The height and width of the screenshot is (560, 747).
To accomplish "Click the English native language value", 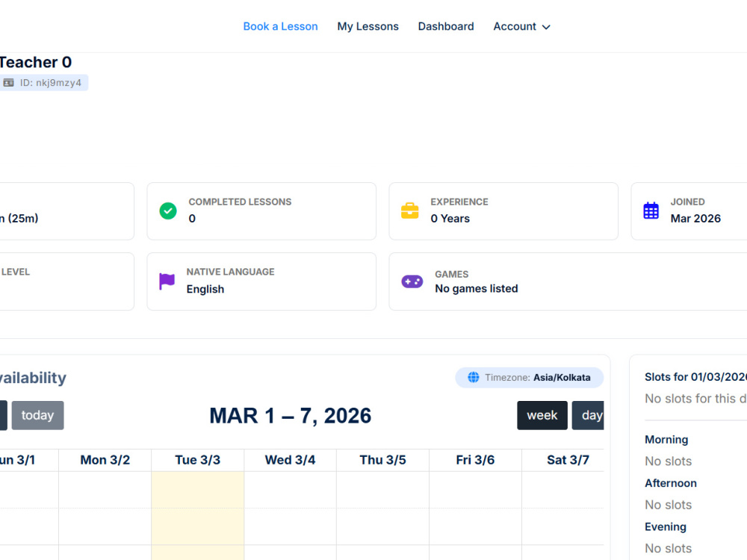I will pyautogui.click(x=205, y=289).
